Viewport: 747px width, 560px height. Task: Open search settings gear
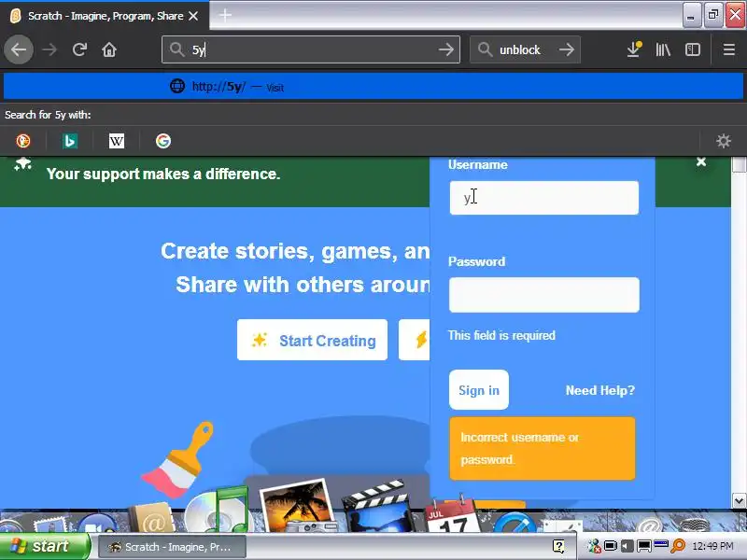pos(723,141)
